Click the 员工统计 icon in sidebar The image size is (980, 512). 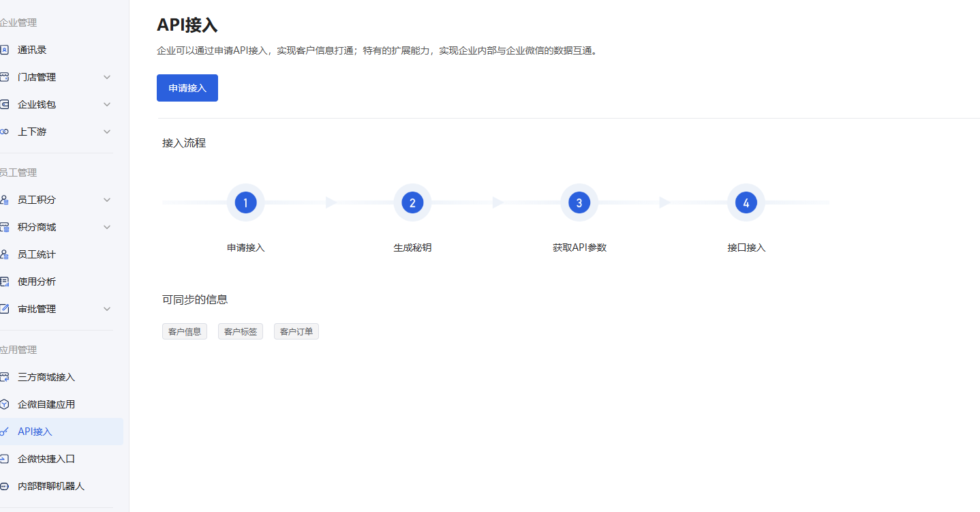[x=4, y=254]
